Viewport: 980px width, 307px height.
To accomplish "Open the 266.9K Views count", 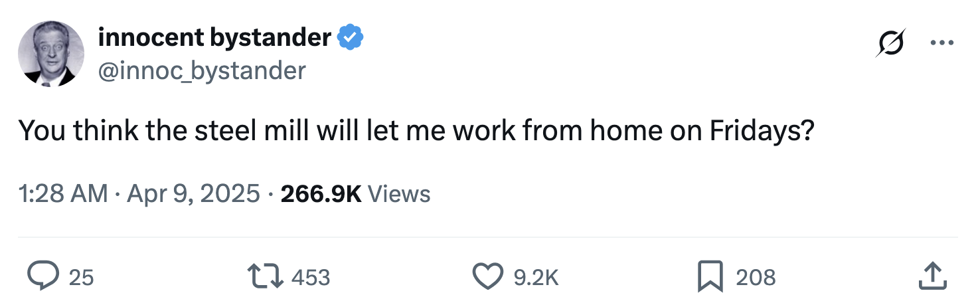I will click(321, 194).
